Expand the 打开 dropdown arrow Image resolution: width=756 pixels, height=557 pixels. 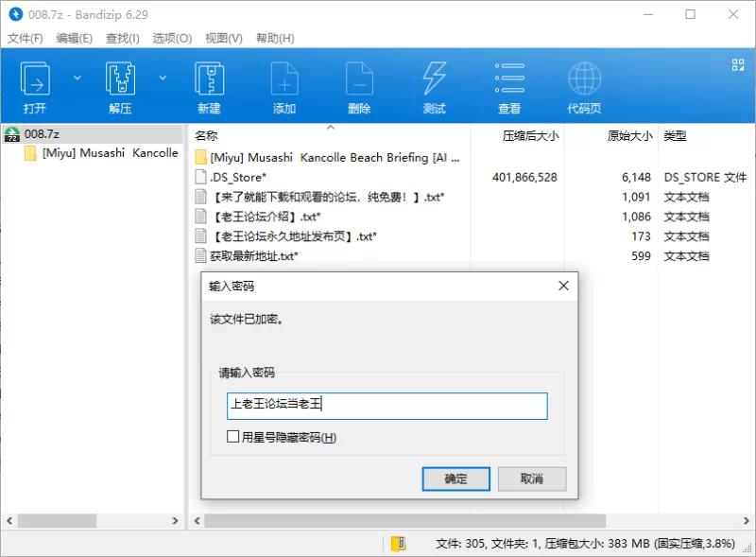[x=77, y=78]
